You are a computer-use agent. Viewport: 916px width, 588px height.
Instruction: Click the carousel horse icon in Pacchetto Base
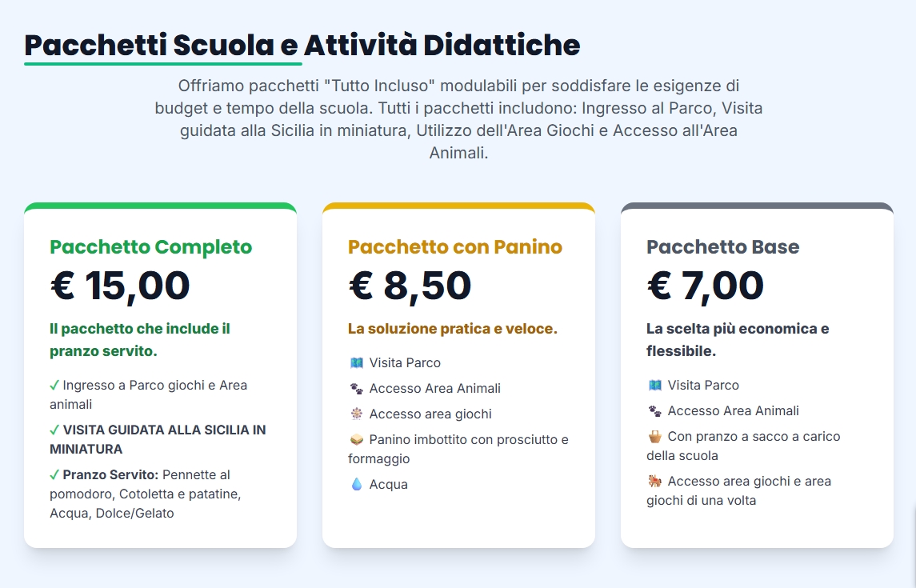tap(655, 482)
